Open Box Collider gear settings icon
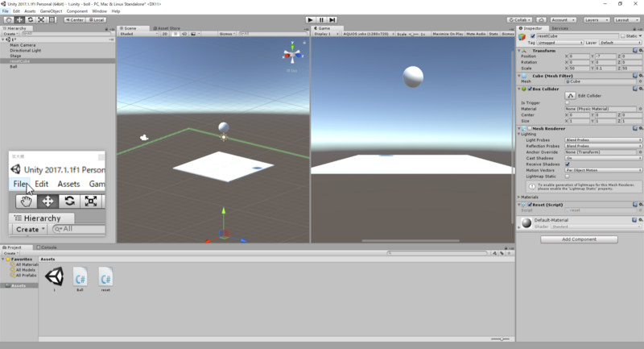This screenshot has height=349, width=644. coord(641,89)
